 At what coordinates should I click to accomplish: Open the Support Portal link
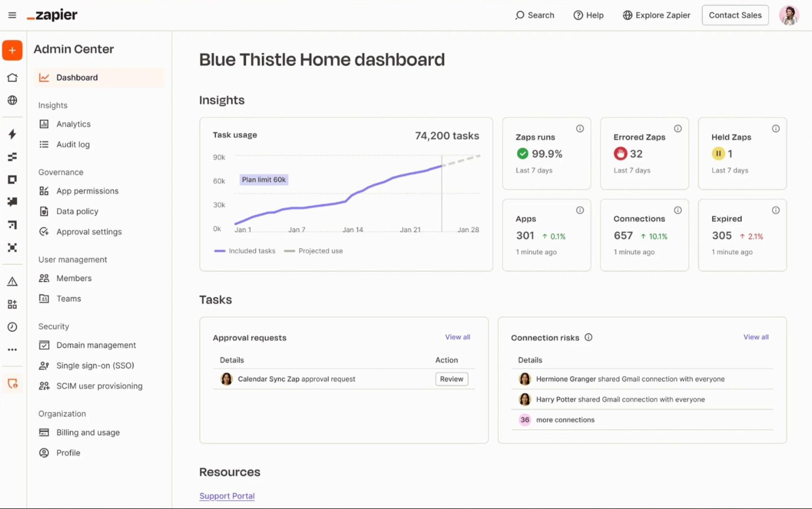pyautogui.click(x=227, y=496)
